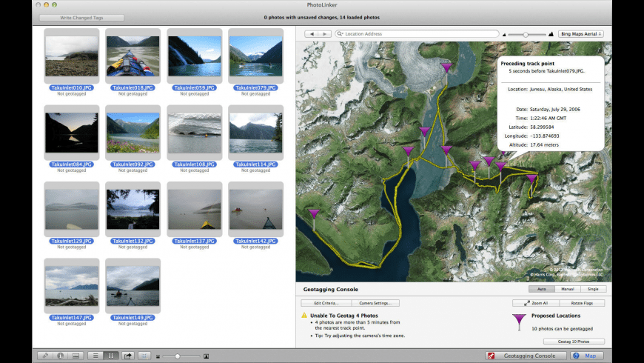Click the magnifier icon in Location Address field
Screen dimensions: 644x363
(x=340, y=34)
